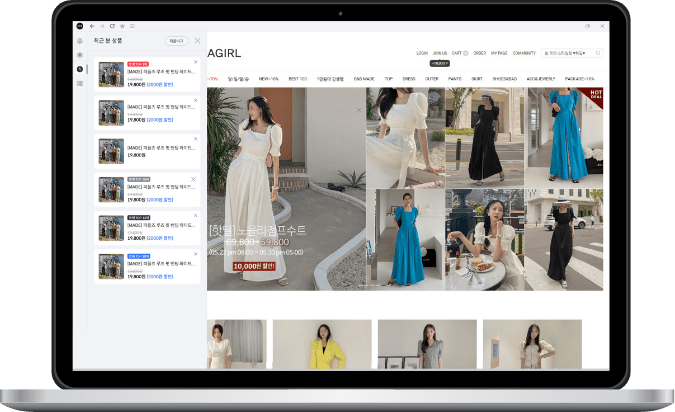675x412 pixels.
Task: Open notifications via the sidebar bell icon
Action: (x=80, y=41)
